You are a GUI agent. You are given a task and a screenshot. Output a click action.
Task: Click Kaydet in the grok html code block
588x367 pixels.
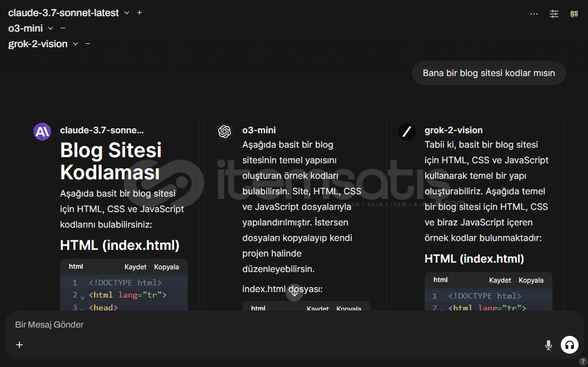(x=500, y=280)
